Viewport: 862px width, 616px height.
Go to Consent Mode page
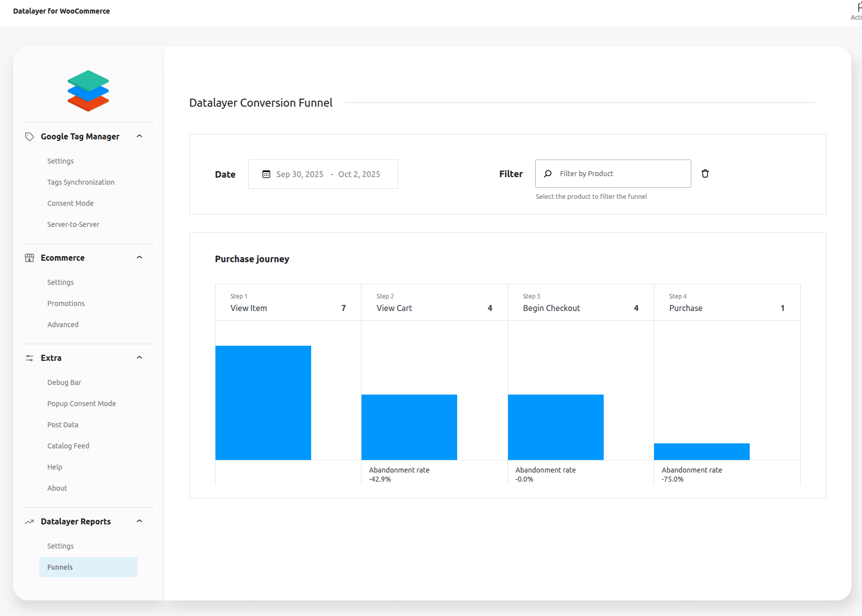click(70, 203)
